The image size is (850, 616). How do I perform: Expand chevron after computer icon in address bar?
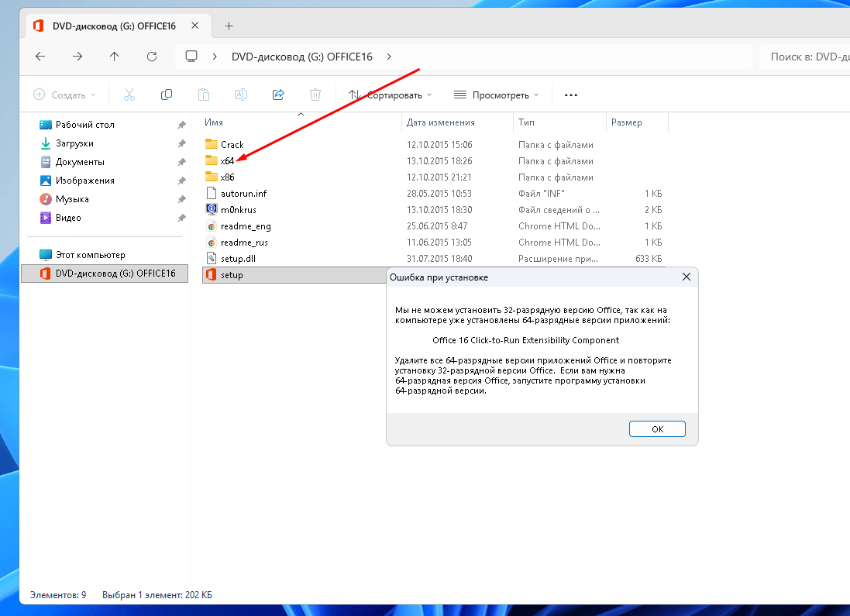click(215, 57)
